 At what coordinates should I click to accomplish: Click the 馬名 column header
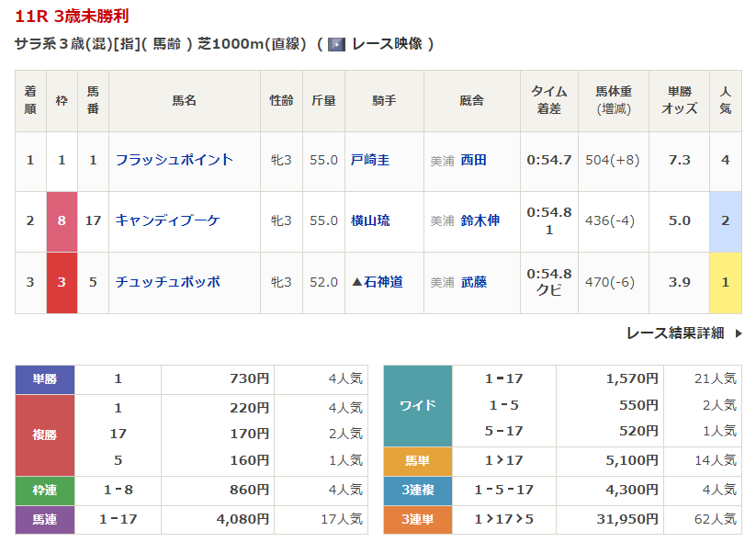[185, 100]
